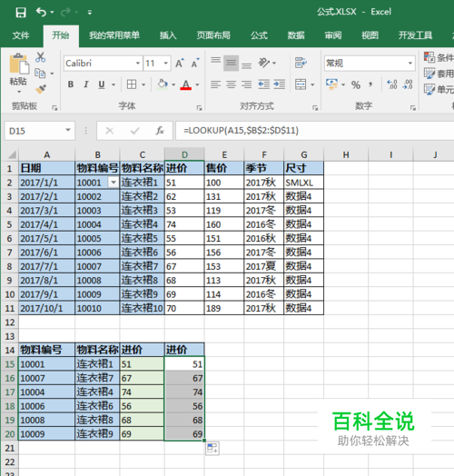Viewport: 454px width, 476px height.
Task: Click the 粘贴 paste clipboard icon
Action: [x=18, y=64]
